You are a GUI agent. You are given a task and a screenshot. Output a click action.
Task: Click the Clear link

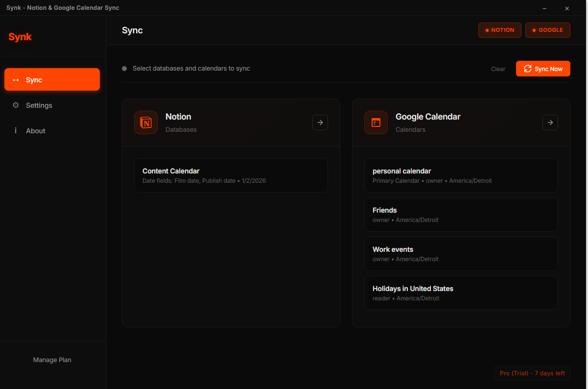(498, 69)
